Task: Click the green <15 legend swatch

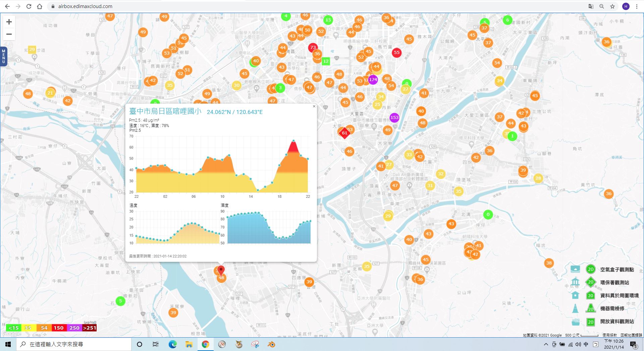Action: pos(14,328)
